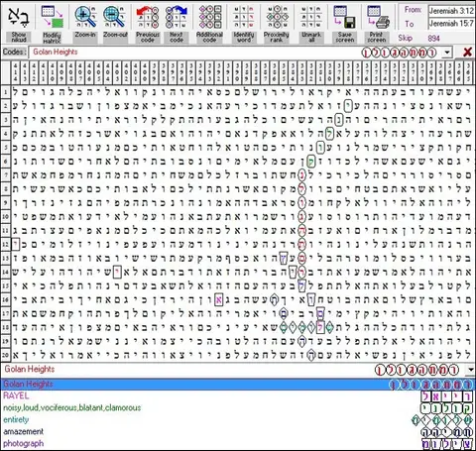Image resolution: width=476 pixels, height=451 pixels.
Task: Click the Show nikud icon
Action: click(19, 17)
